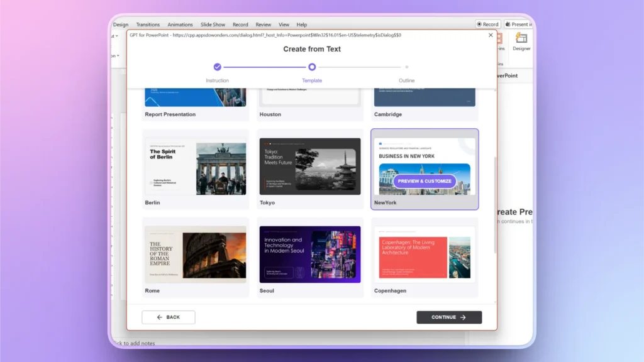Viewport: 644px width, 362px height.
Task: Open the Slide Show ribbon tab
Action: [x=213, y=25]
